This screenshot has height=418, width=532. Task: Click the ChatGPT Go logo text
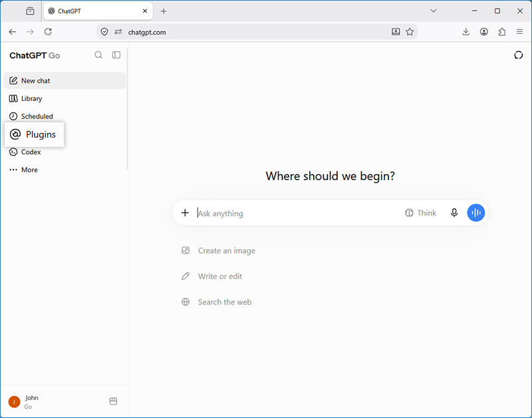point(35,56)
